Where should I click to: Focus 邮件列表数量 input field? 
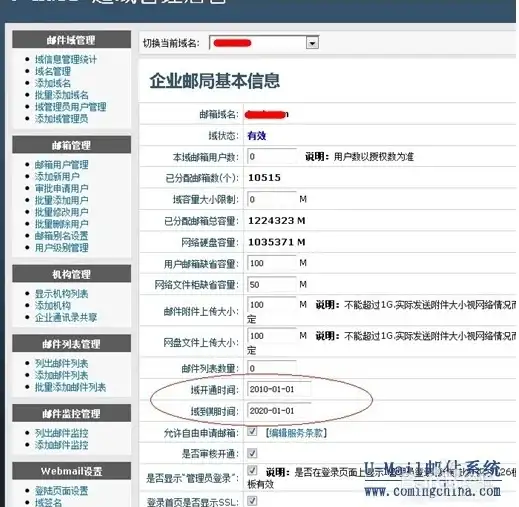(x=272, y=368)
